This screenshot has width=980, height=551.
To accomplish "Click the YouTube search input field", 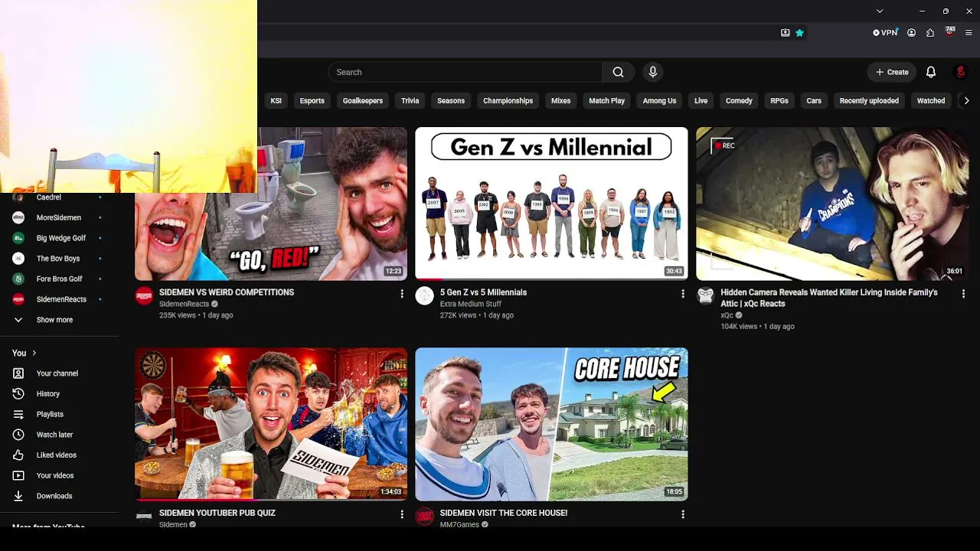I will (x=465, y=72).
